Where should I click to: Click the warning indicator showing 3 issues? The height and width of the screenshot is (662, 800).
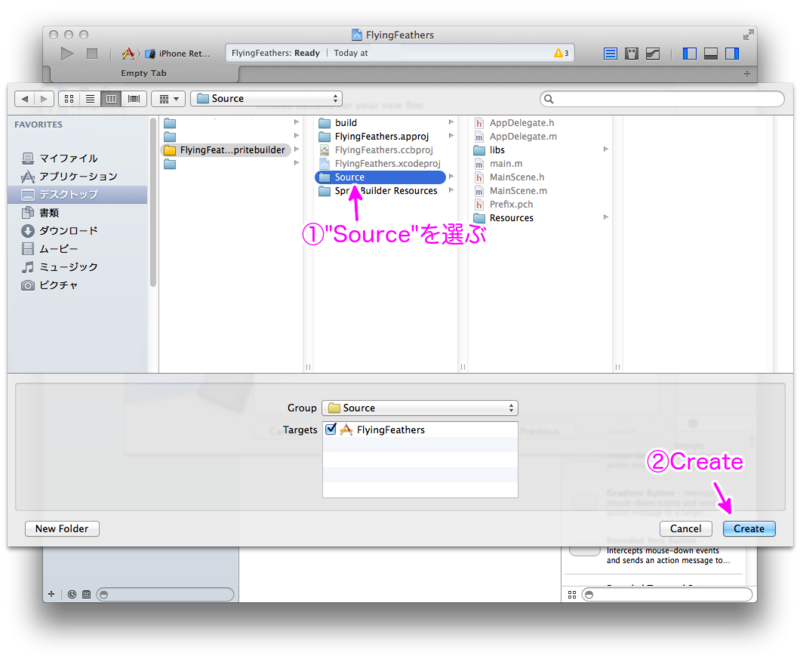tap(561, 53)
